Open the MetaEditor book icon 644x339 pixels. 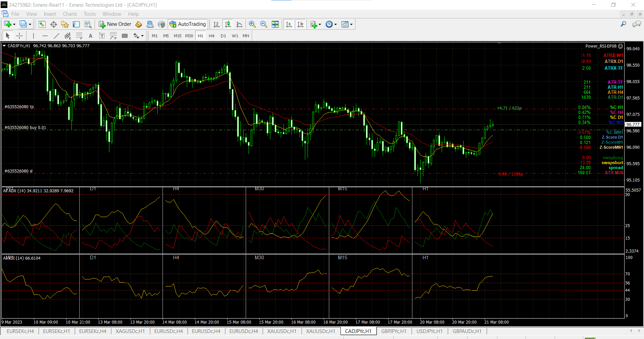[x=139, y=24]
